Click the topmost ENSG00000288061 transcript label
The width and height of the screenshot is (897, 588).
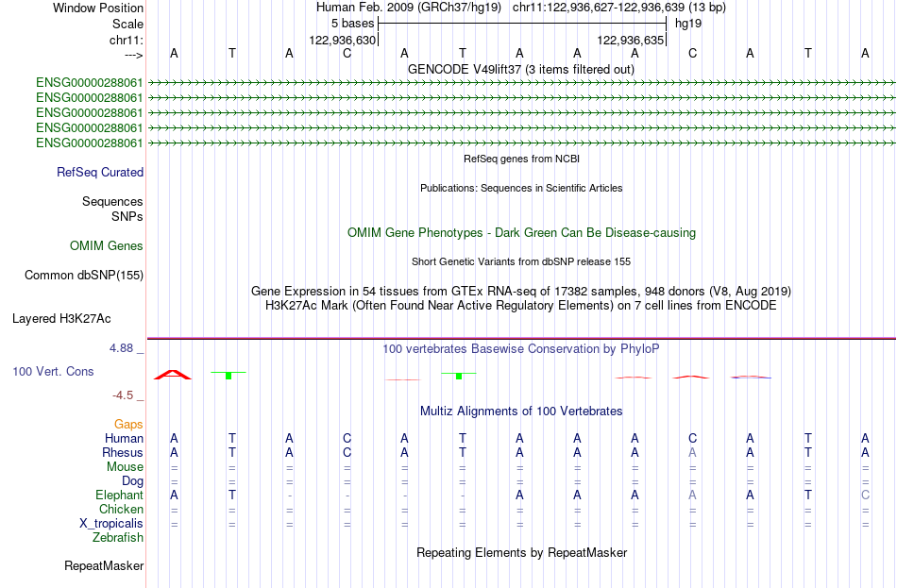[x=90, y=82]
